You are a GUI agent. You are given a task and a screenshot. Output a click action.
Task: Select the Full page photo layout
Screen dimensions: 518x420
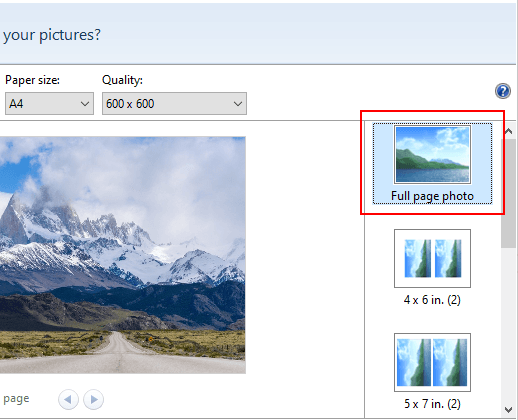click(x=432, y=163)
